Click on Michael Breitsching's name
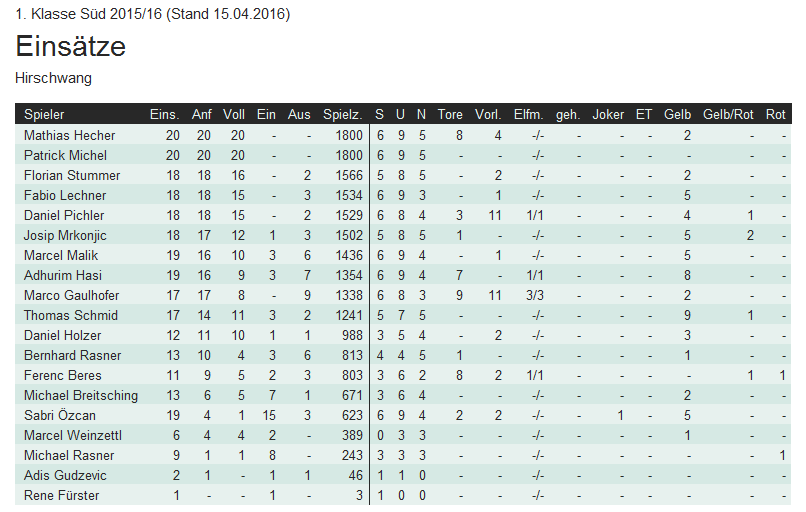This screenshot has width=806, height=512. (81, 395)
